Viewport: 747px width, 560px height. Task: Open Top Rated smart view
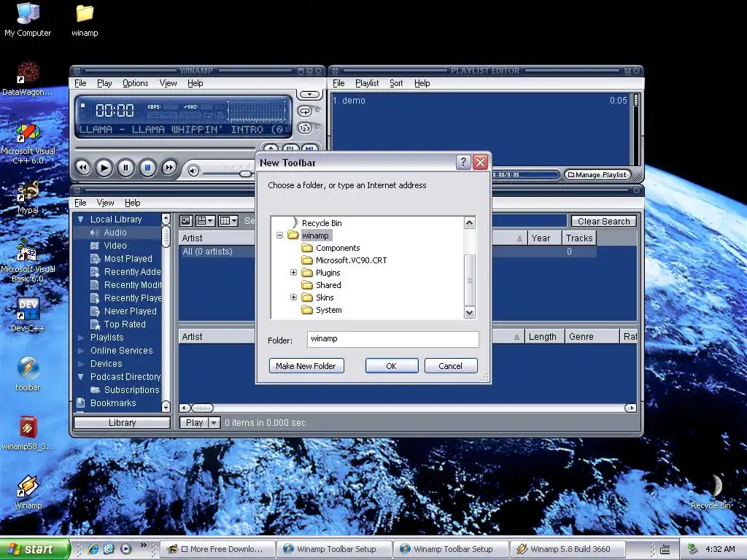pos(124,324)
